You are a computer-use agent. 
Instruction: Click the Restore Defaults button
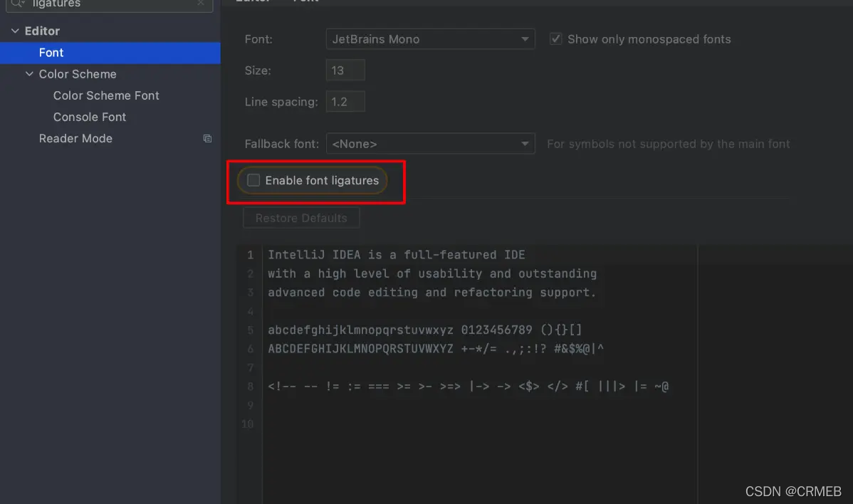[301, 218]
